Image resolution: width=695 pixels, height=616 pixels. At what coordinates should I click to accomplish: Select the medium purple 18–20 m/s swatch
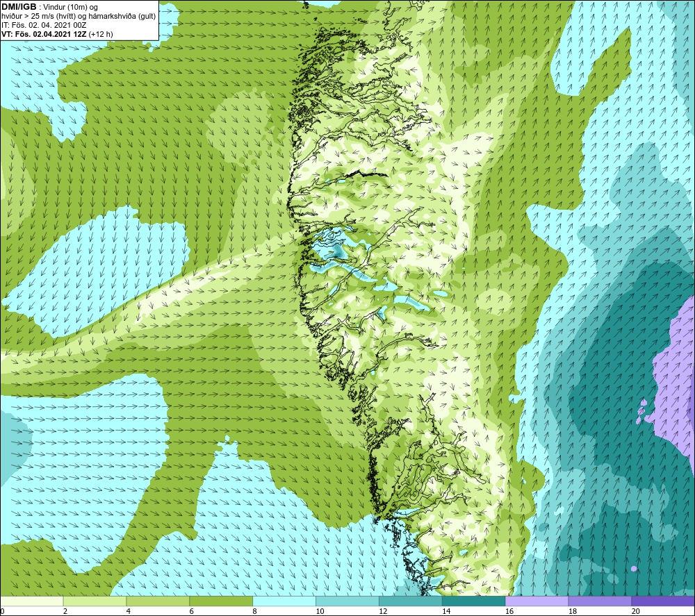[600, 601]
